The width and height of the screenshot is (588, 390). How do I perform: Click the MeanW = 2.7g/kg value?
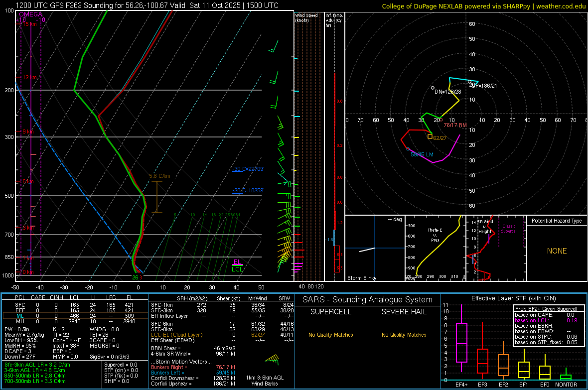click(24, 335)
